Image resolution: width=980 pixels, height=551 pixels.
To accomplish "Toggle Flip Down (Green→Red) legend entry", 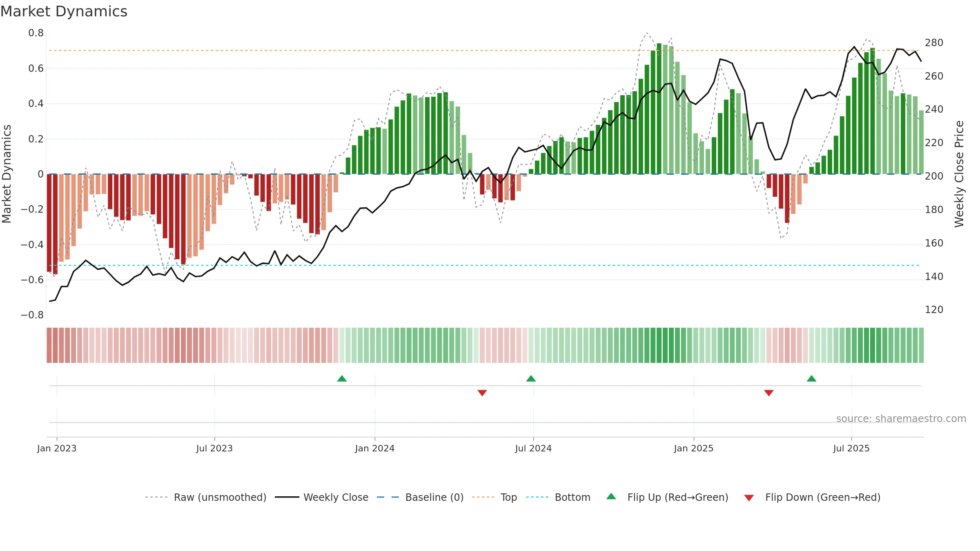I will click(x=812, y=497).
